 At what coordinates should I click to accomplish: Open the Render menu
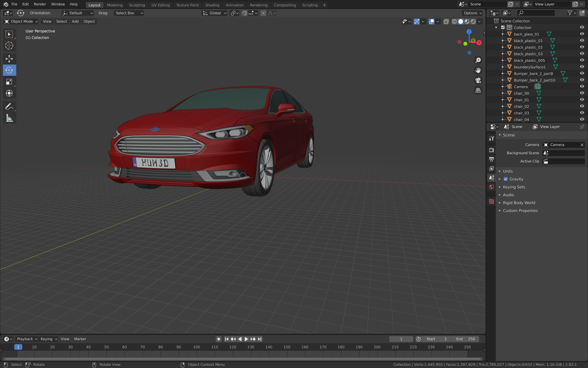[40, 4]
